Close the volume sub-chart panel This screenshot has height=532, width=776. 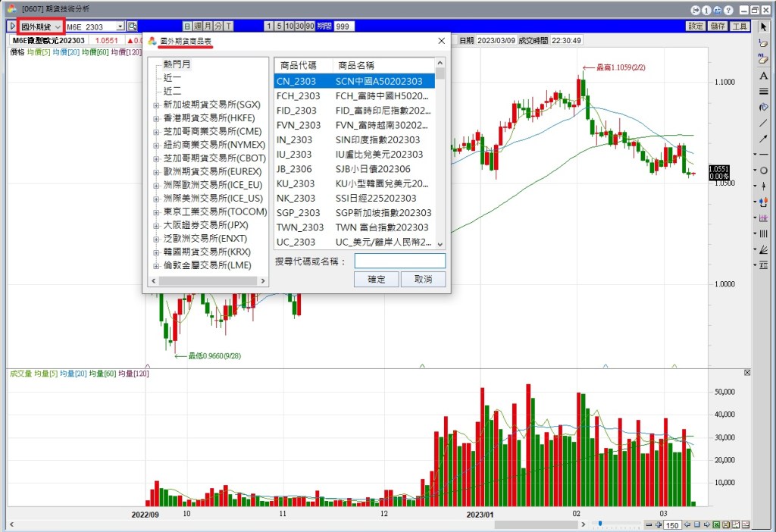[747, 373]
